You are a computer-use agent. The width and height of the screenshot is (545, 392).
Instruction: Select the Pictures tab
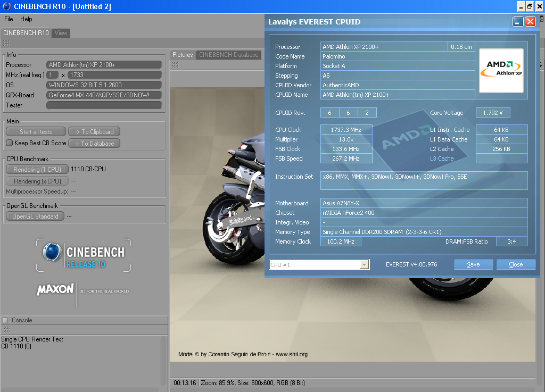click(x=183, y=55)
